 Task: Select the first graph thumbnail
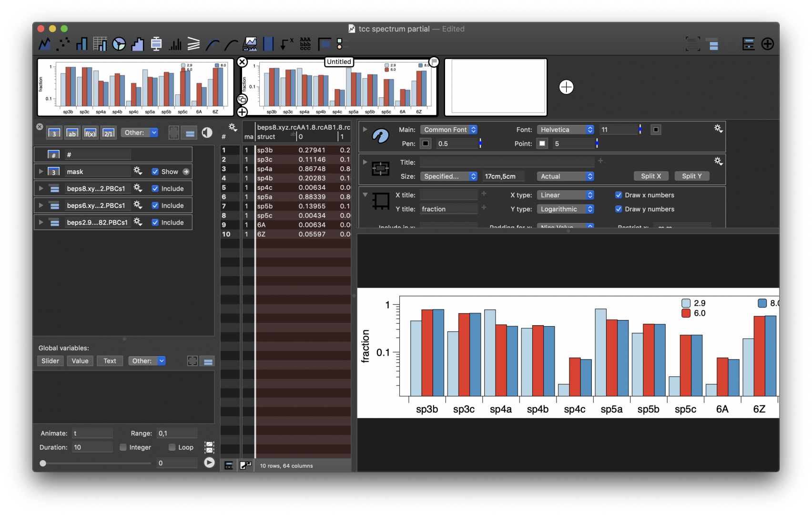(x=135, y=87)
